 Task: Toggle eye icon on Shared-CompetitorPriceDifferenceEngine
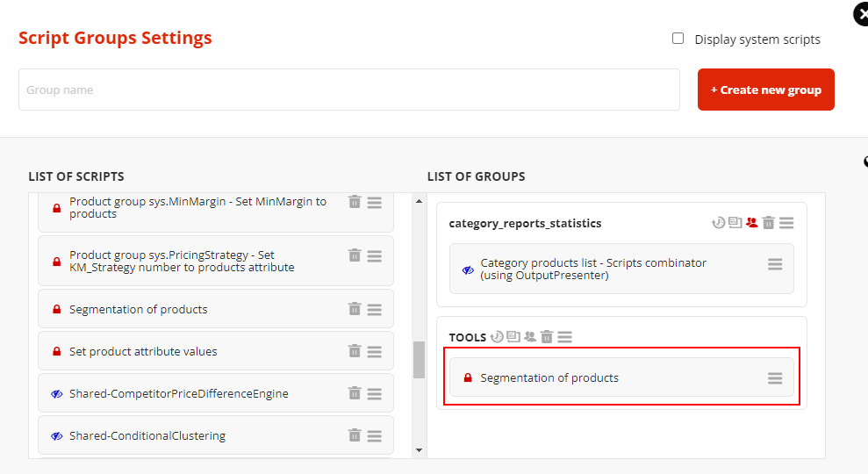(x=56, y=393)
